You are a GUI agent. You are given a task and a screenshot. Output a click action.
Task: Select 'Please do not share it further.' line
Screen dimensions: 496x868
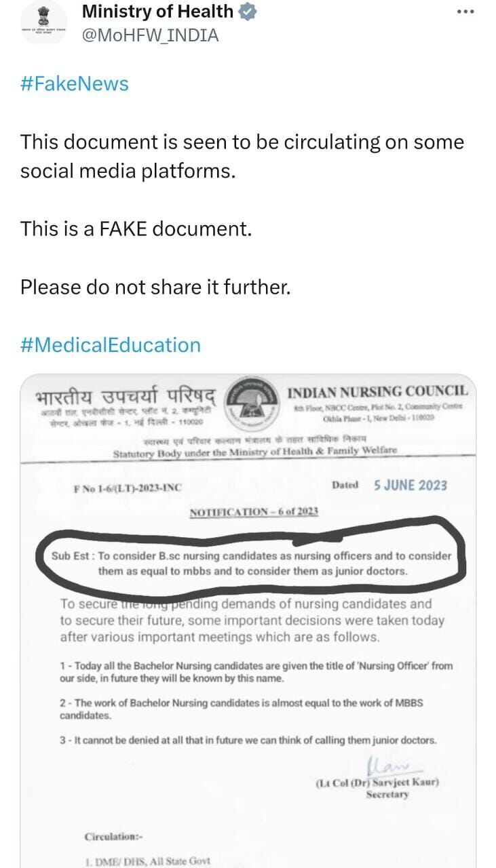[155, 287]
